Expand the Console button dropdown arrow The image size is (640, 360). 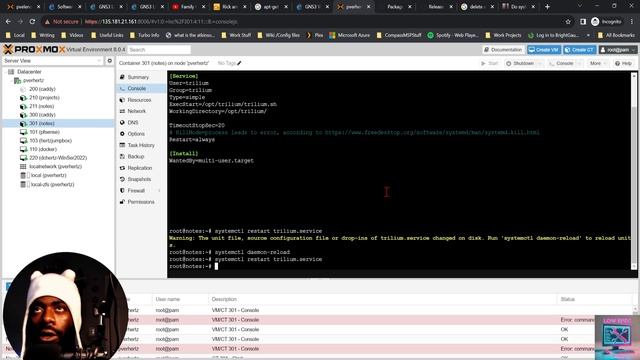[579, 64]
